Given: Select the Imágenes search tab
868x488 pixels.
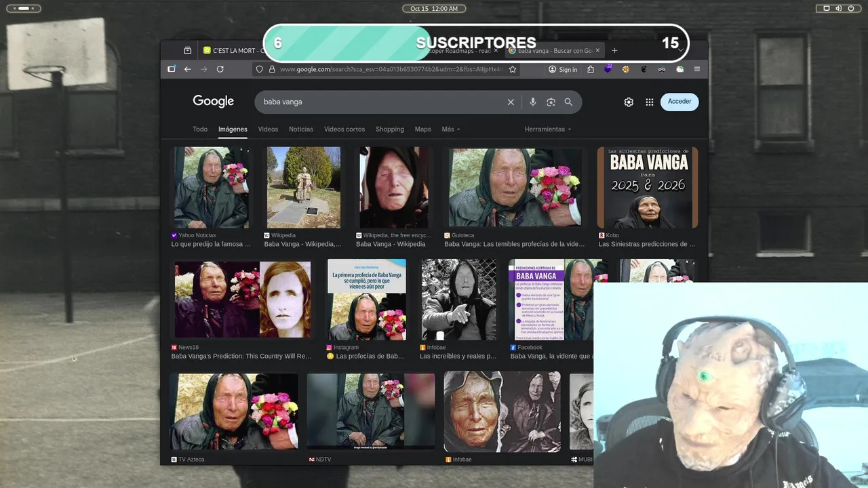Looking at the screenshot, I should [x=233, y=129].
